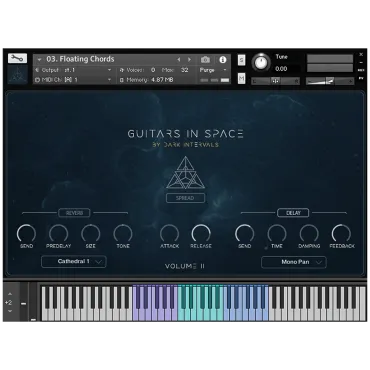Open the Cathedral 1 reverb type dropdown
This screenshot has height=370, width=370.
pos(74,262)
